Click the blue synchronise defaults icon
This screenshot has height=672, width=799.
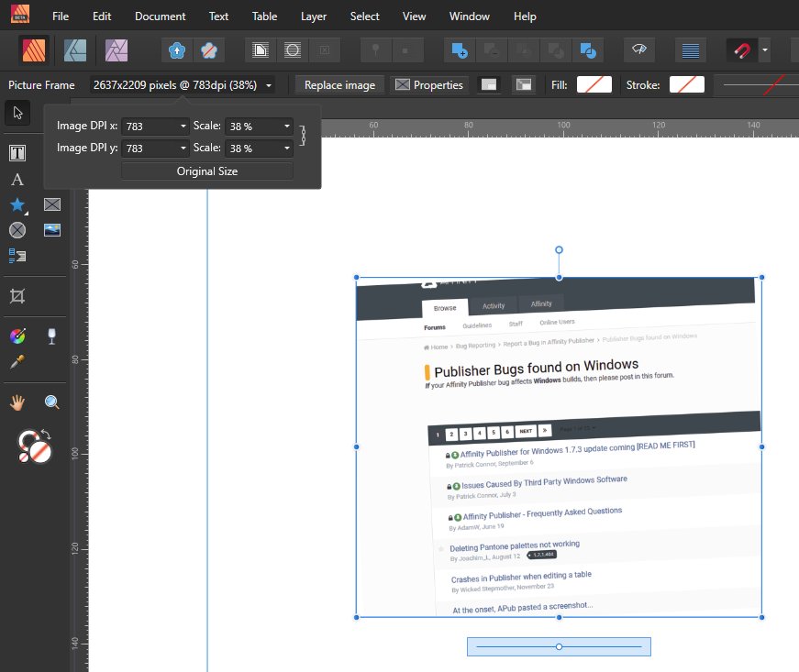pos(177,50)
